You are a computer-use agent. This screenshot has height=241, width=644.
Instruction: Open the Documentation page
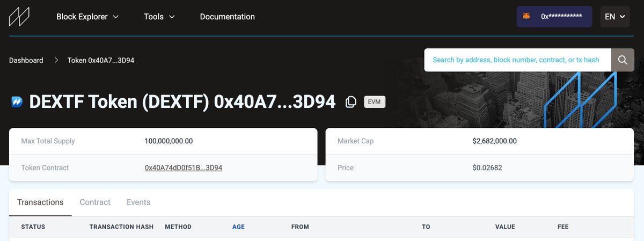tap(228, 17)
